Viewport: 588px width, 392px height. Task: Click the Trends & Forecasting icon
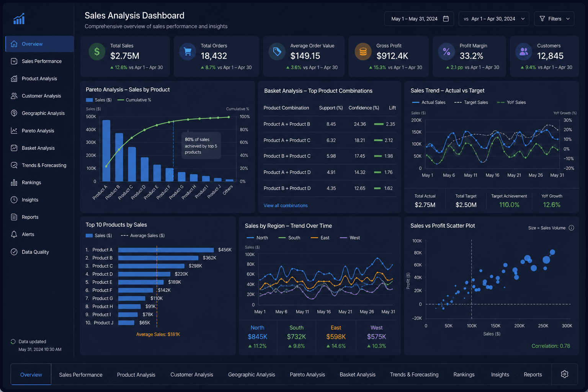click(x=14, y=165)
